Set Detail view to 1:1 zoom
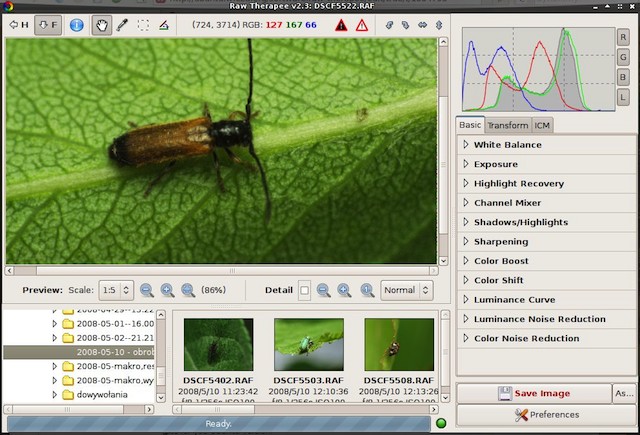Screen dimensions: 640x435 [367, 290]
